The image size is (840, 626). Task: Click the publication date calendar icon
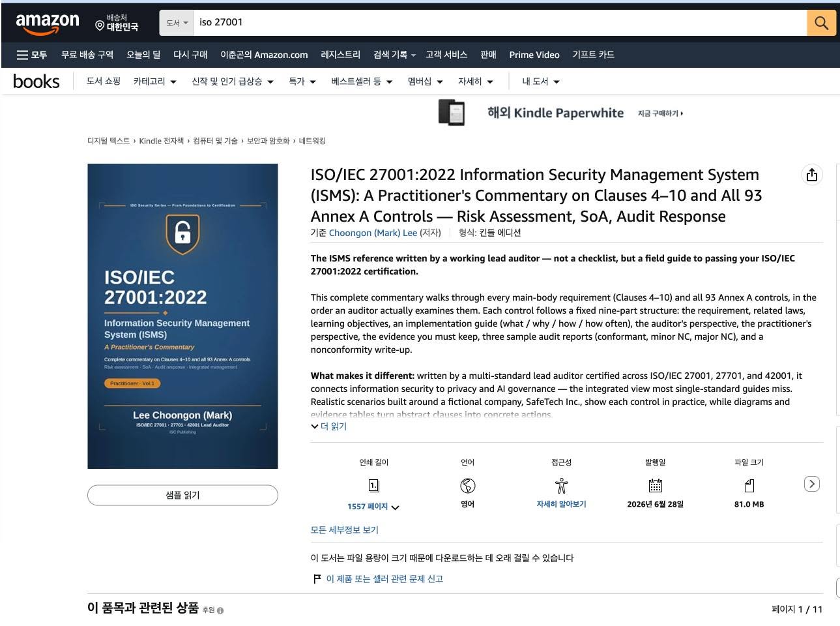click(x=655, y=486)
